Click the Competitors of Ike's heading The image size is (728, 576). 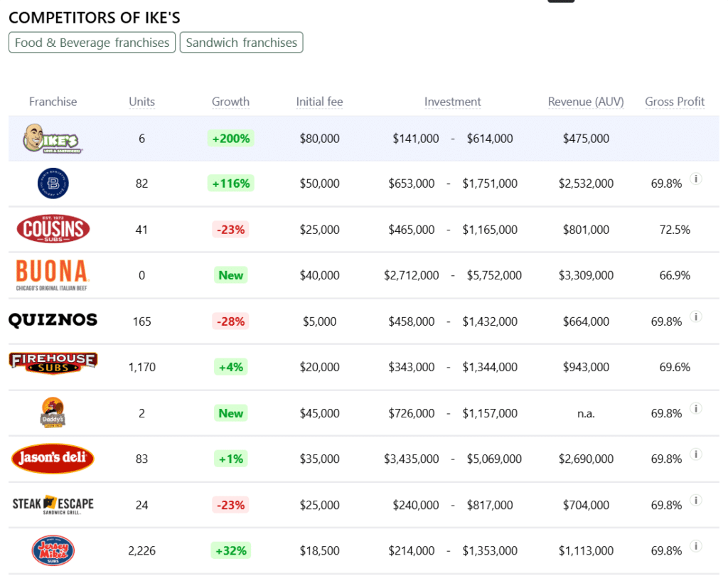coord(95,18)
